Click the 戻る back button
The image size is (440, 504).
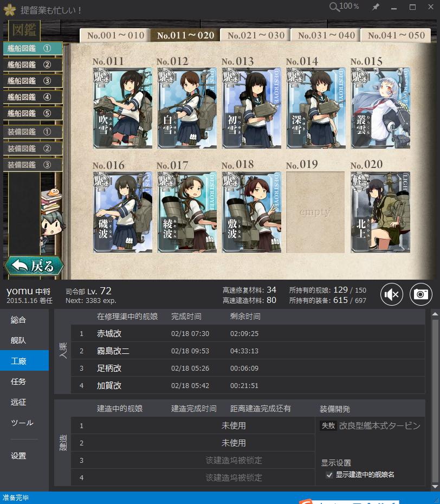[34, 266]
